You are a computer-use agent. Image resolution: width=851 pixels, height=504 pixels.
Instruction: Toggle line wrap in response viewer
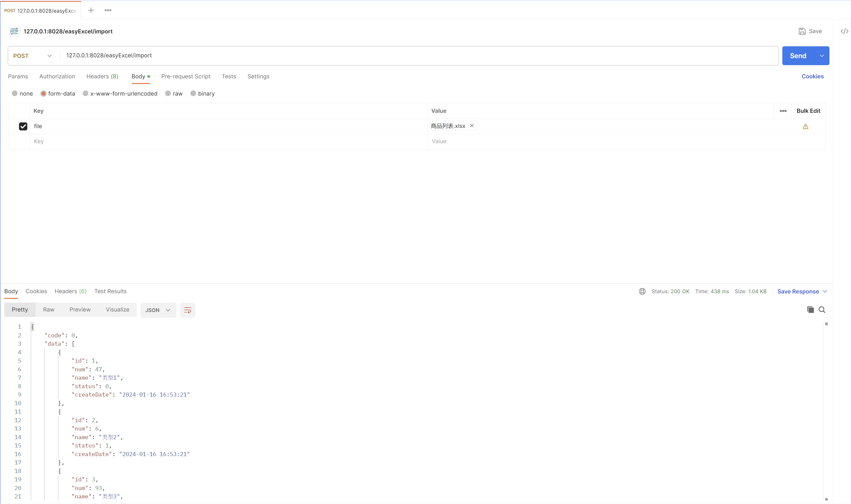click(187, 310)
